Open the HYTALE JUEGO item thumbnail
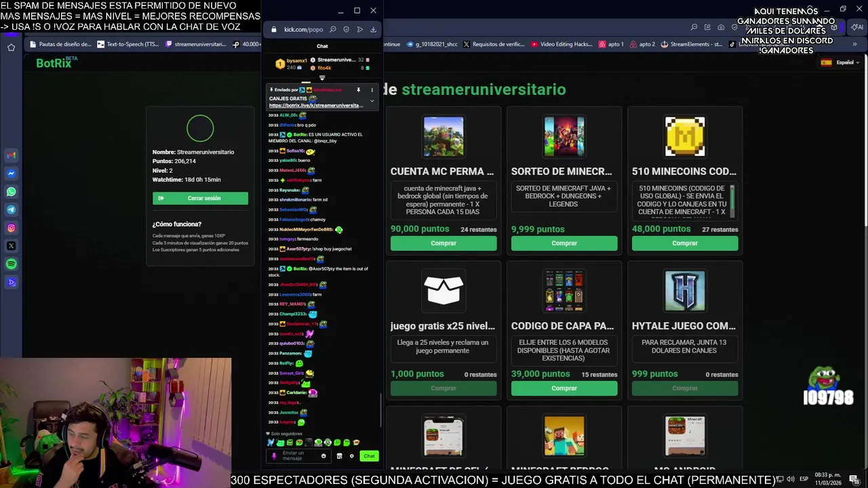868x488 pixels. coord(685,291)
